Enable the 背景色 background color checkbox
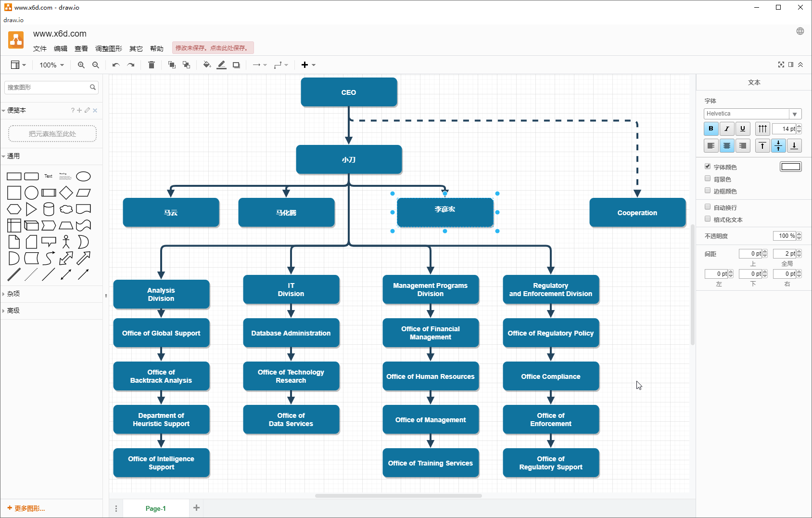Screen dimensions: 812x518 [x=708, y=179]
